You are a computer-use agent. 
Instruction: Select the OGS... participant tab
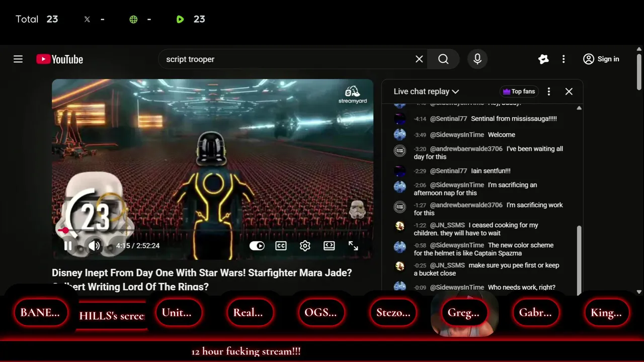pos(320,312)
